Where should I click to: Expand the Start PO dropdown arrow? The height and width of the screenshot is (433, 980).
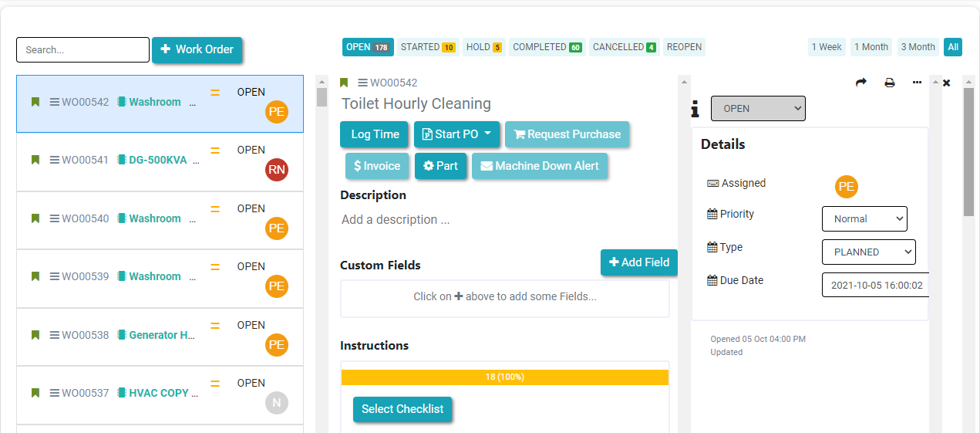click(x=488, y=134)
